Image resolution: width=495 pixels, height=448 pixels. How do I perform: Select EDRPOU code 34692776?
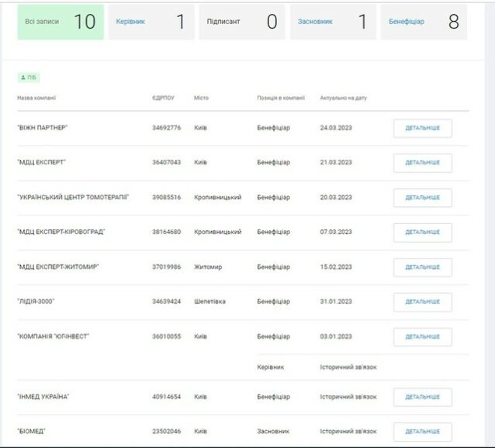pos(166,128)
